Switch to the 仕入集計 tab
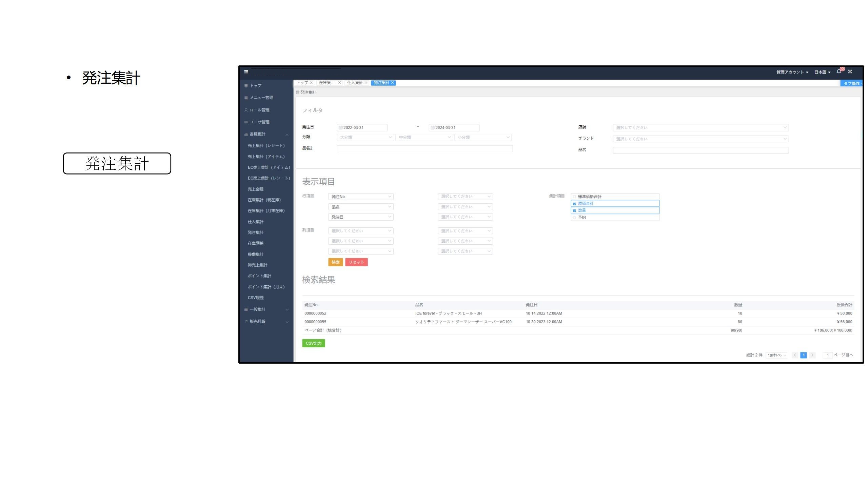Viewport: 868px width, 488px height. click(x=355, y=83)
